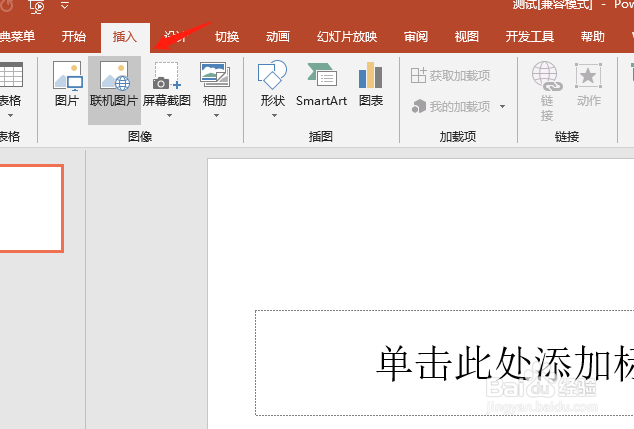Click the 相册 photo album icon
This screenshot has width=634, height=429.
(215, 75)
